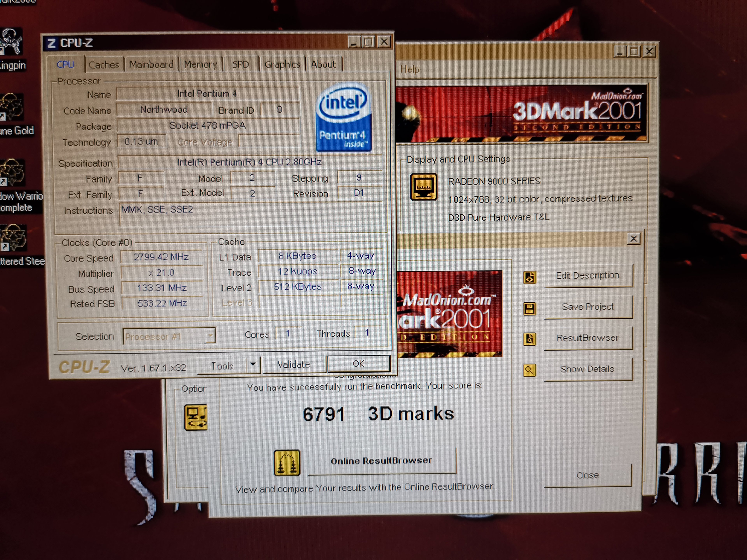Image resolution: width=747 pixels, height=560 pixels.
Task: Switch to the Caches tab
Action: (104, 65)
